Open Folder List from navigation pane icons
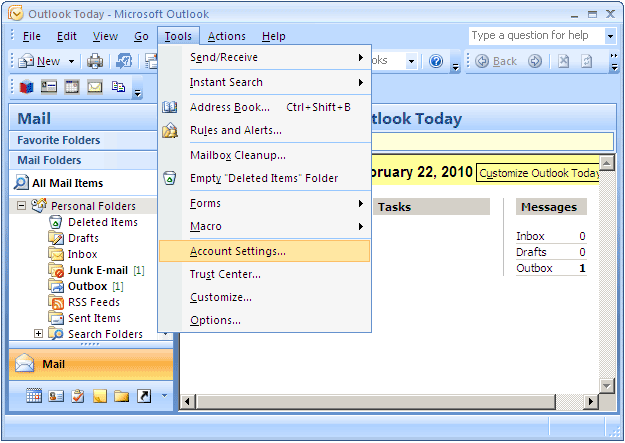Screen dimensions: 625x443 click(122, 396)
